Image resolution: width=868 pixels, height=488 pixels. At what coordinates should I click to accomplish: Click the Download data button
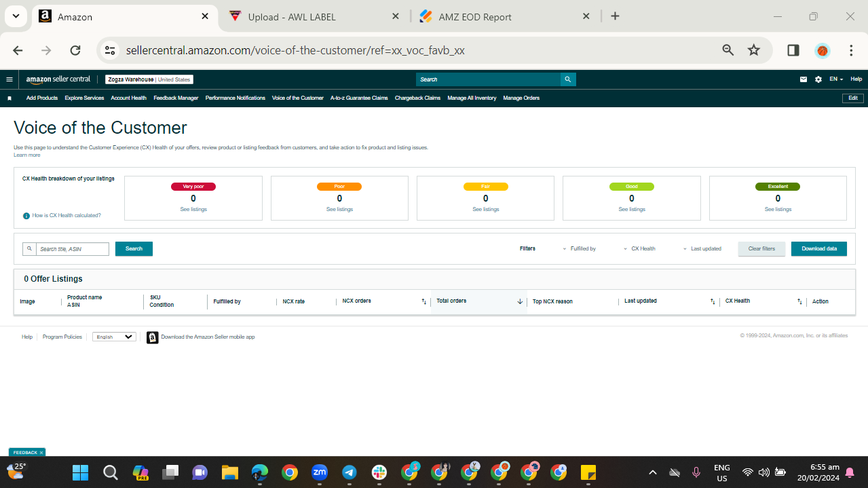(x=819, y=249)
